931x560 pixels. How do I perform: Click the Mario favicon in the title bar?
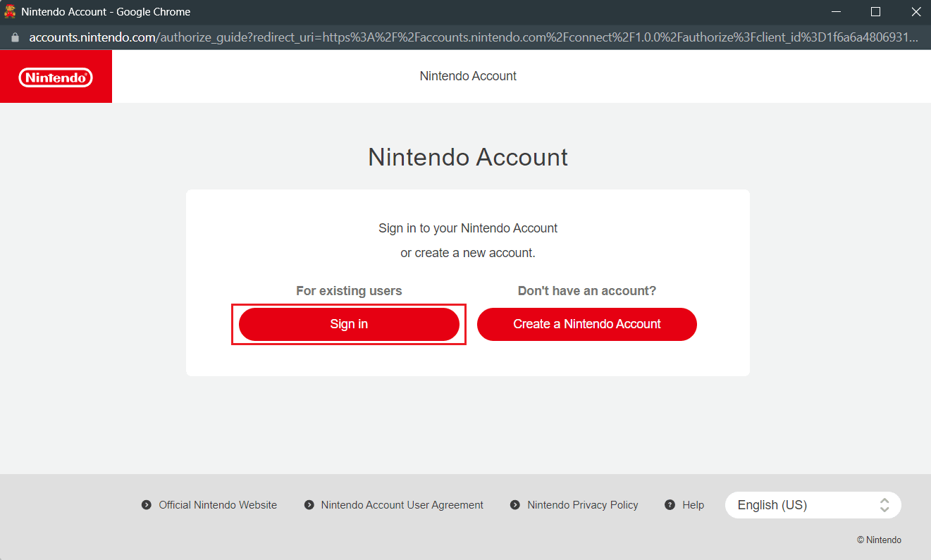pyautogui.click(x=10, y=12)
